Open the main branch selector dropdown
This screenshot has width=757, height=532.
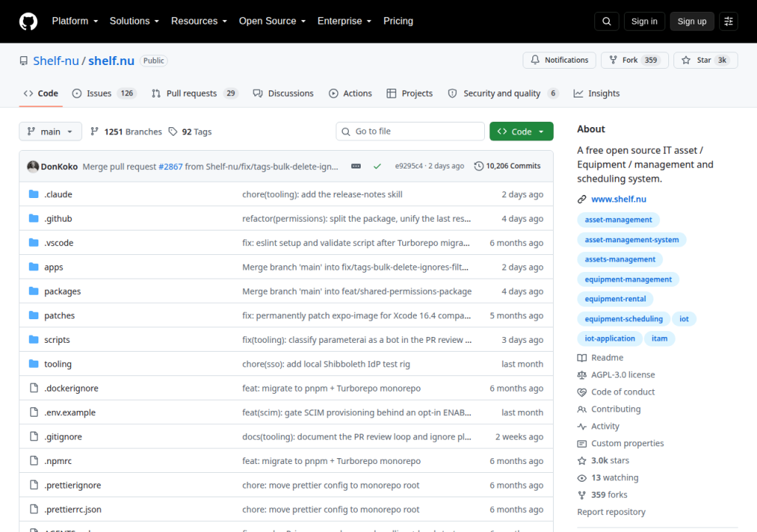pos(50,132)
